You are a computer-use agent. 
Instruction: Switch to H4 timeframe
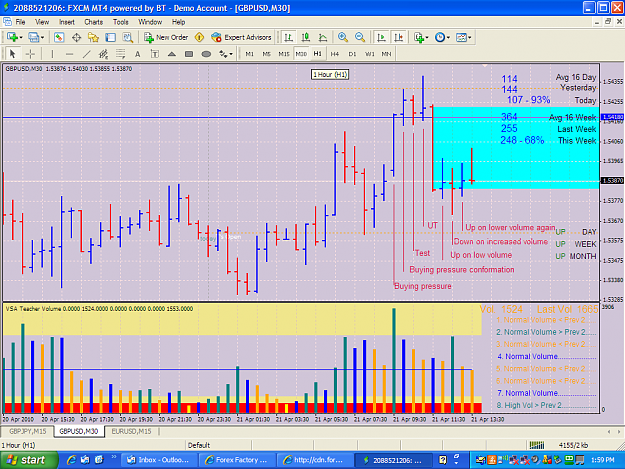pyautogui.click(x=335, y=54)
